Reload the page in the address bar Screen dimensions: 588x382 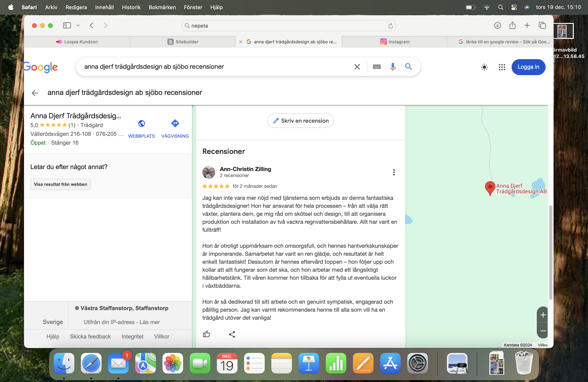(390, 26)
